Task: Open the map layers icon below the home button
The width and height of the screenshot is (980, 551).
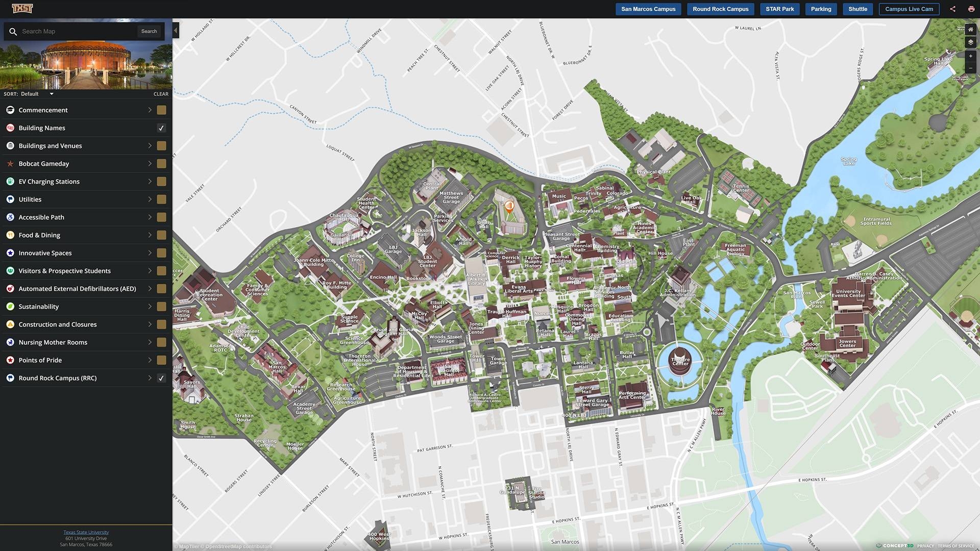Action: (970, 42)
